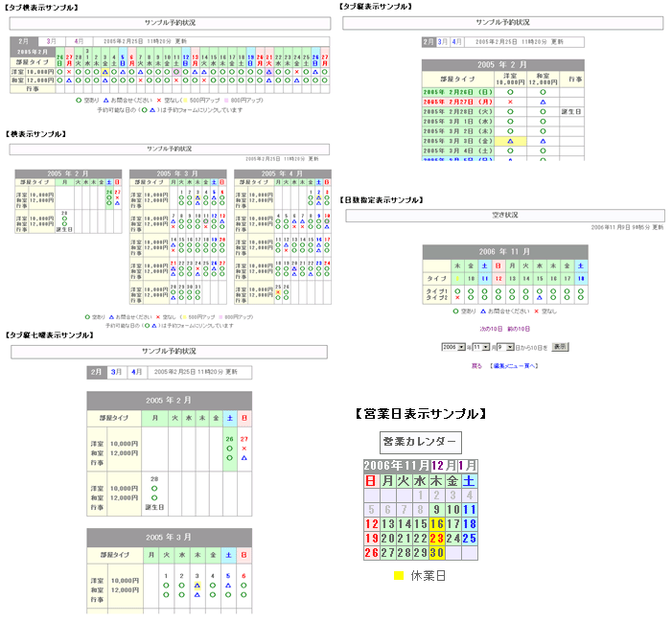Open the 12月 tab in 営業カレンダー
Image resolution: width=672 pixels, height=622 pixels.
(x=444, y=466)
